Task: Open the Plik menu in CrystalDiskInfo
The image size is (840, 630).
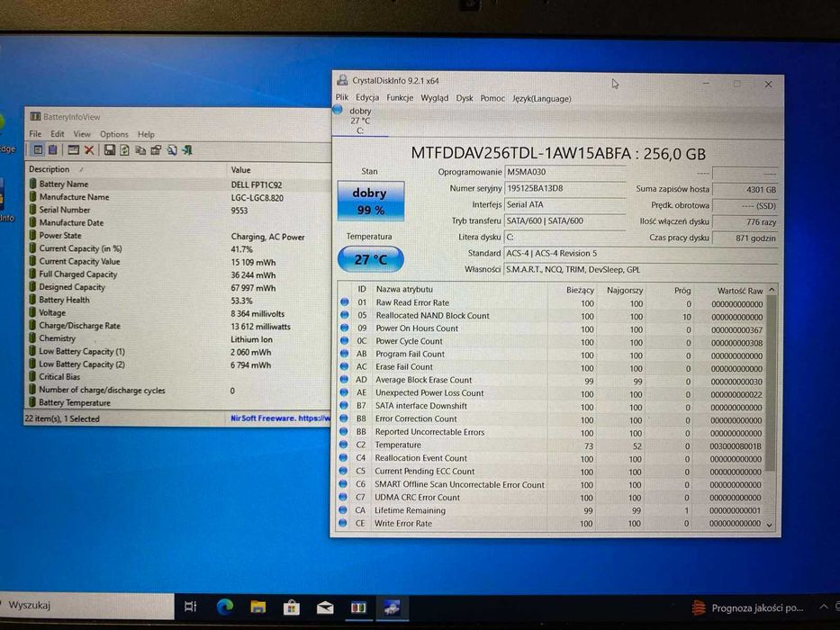Action: [342, 97]
